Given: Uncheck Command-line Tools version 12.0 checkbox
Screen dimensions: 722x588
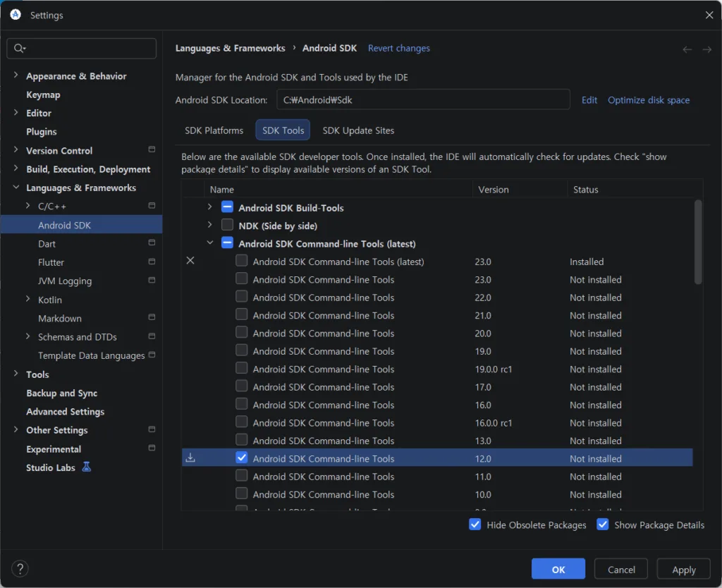Looking at the screenshot, I should click(x=241, y=458).
